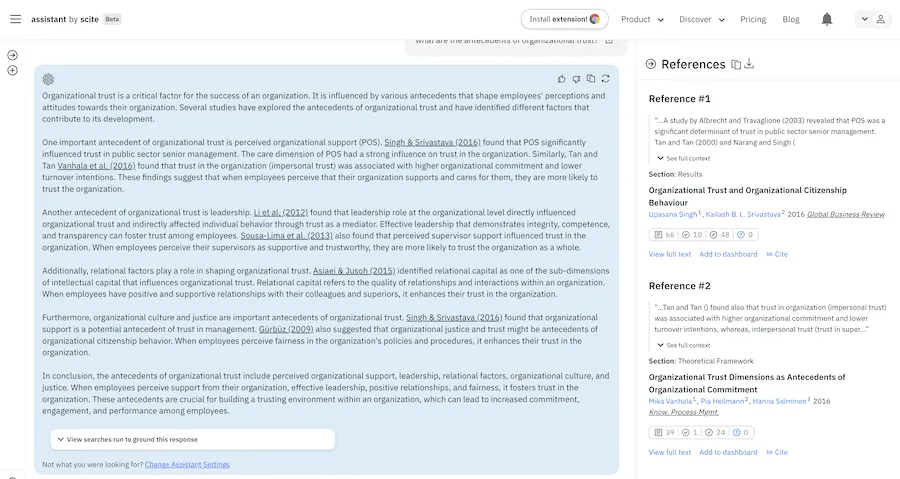Click the Organizational Trust Dimensions paper title
This screenshot has width=900, height=479.
(x=747, y=383)
